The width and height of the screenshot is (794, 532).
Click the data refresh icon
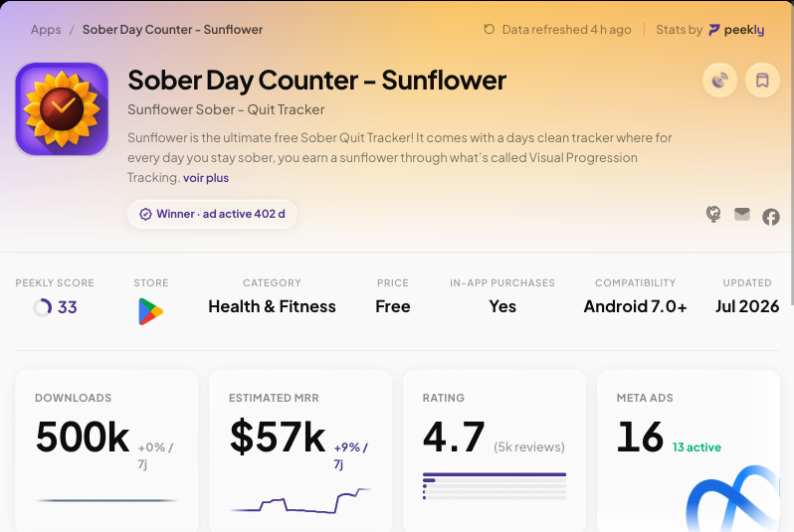click(489, 30)
